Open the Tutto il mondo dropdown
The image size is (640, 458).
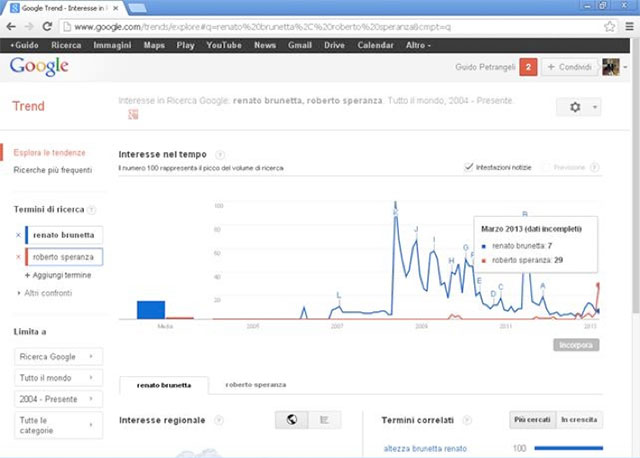(x=58, y=378)
